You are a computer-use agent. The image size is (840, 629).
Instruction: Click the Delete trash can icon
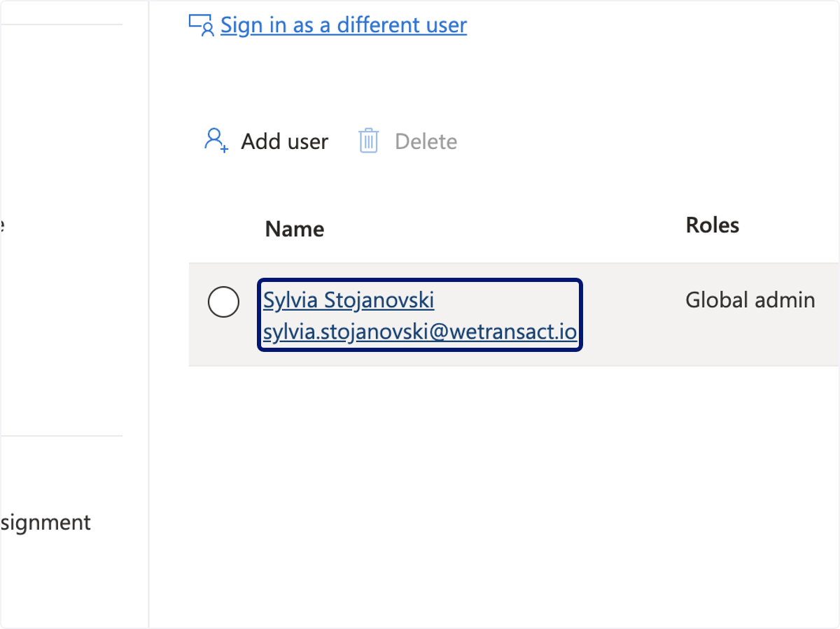pos(368,141)
